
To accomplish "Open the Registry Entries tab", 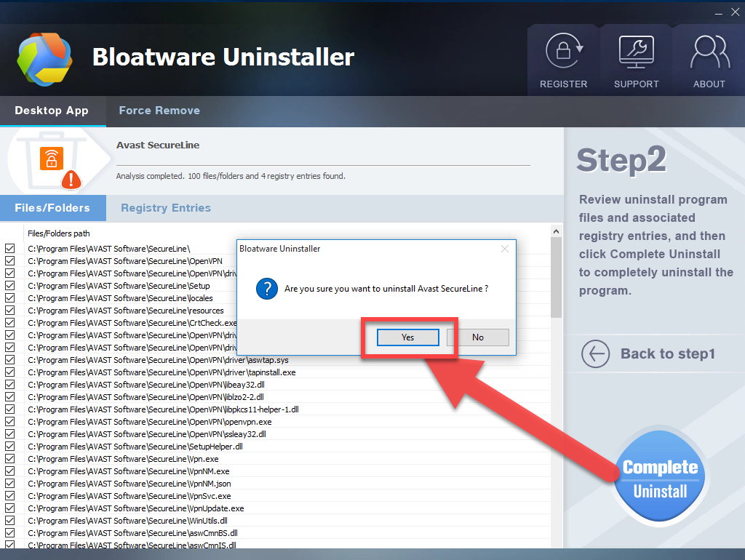I will pos(166,208).
